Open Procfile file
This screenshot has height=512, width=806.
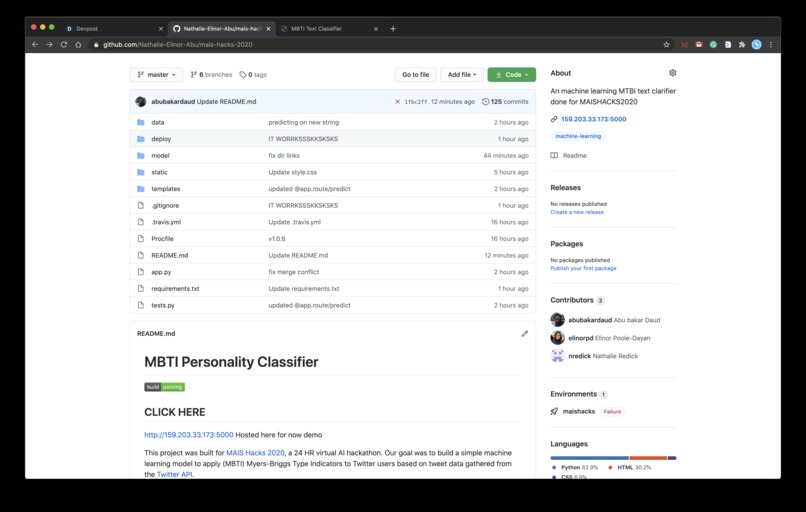point(162,239)
